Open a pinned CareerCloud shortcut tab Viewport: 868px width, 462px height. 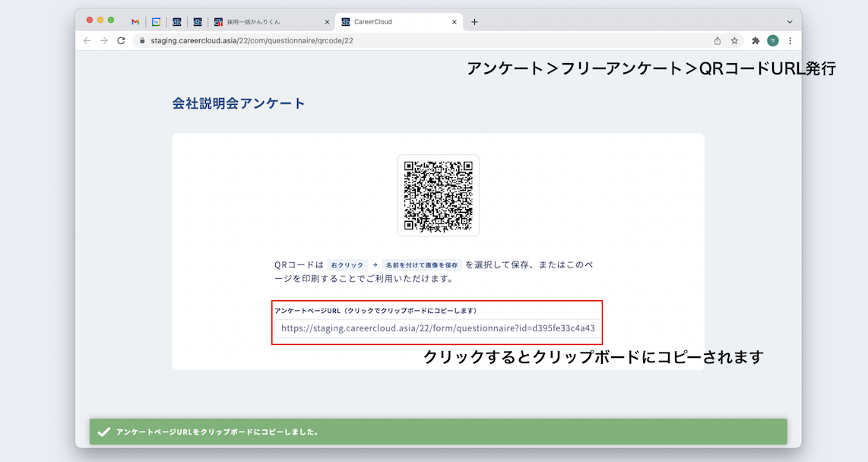[177, 22]
